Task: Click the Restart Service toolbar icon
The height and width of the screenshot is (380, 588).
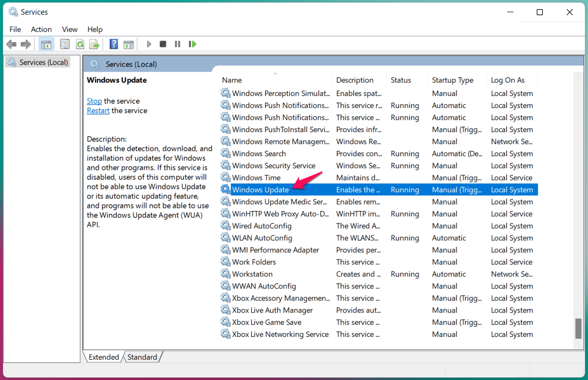Action: click(x=192, y=44)
